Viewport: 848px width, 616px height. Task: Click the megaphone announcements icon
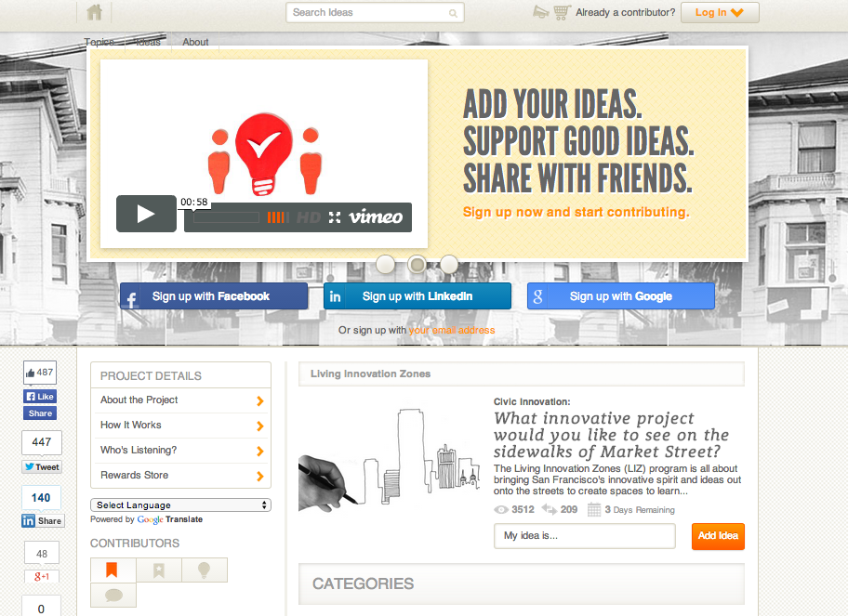tap(540, 12)
